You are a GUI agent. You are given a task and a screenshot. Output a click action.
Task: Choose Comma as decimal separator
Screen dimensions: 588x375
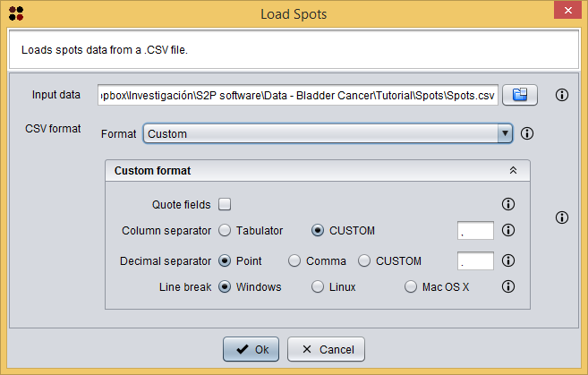[294, 261]
